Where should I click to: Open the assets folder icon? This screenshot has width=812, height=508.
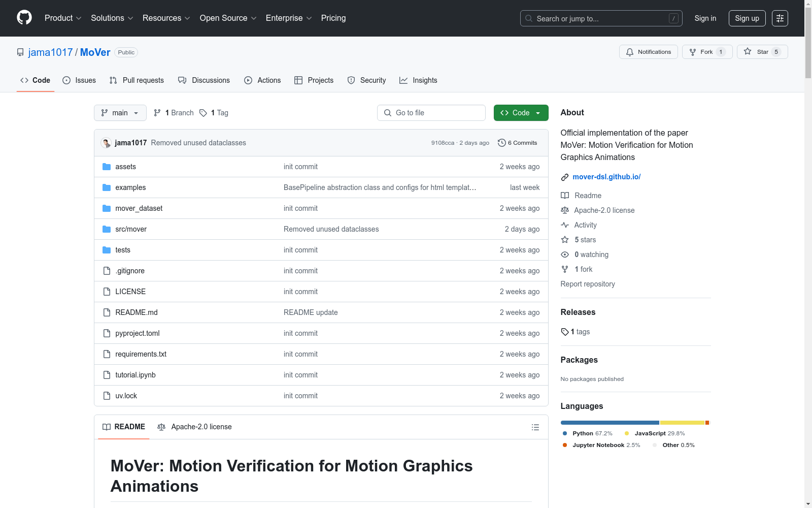[x=107, y=167]
